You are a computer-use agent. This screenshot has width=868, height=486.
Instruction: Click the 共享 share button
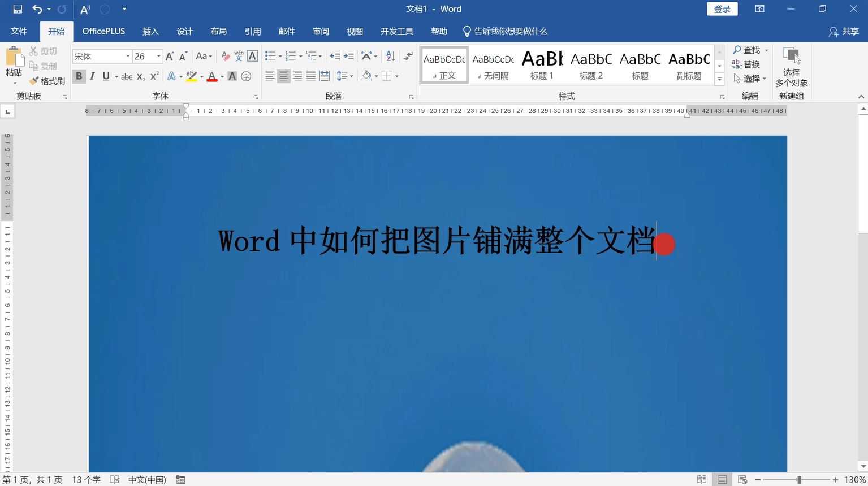tap(844, 32)
